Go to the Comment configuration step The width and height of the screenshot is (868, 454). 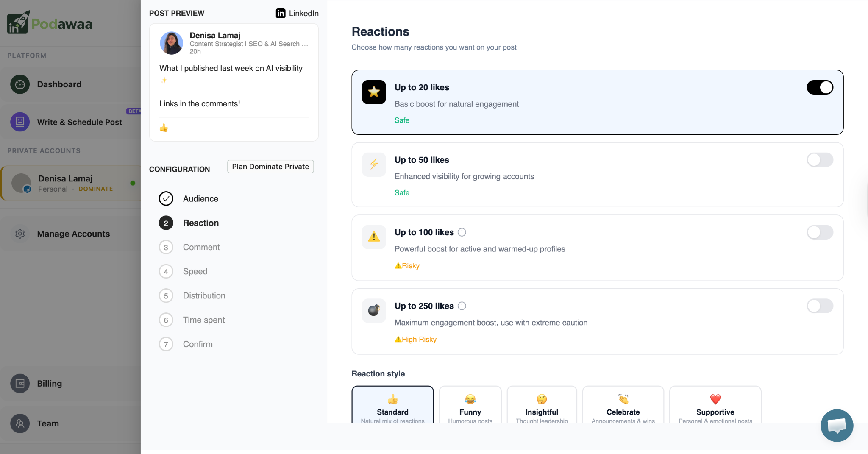click(x=201, y=247)
